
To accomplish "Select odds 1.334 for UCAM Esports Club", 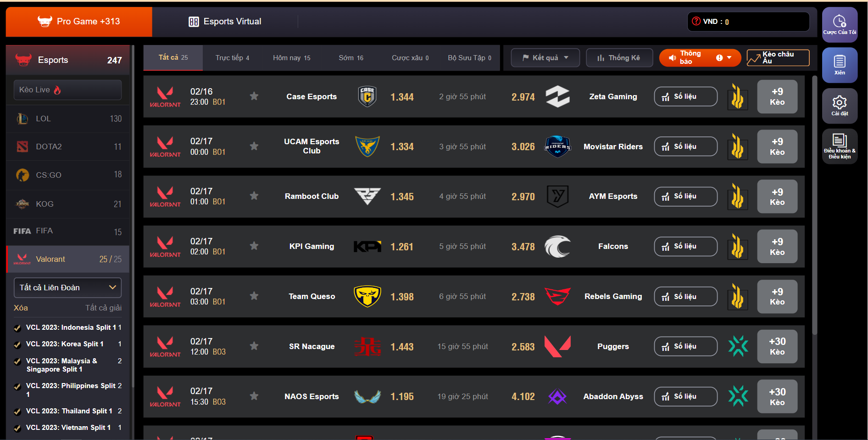I will coord(402,147).
